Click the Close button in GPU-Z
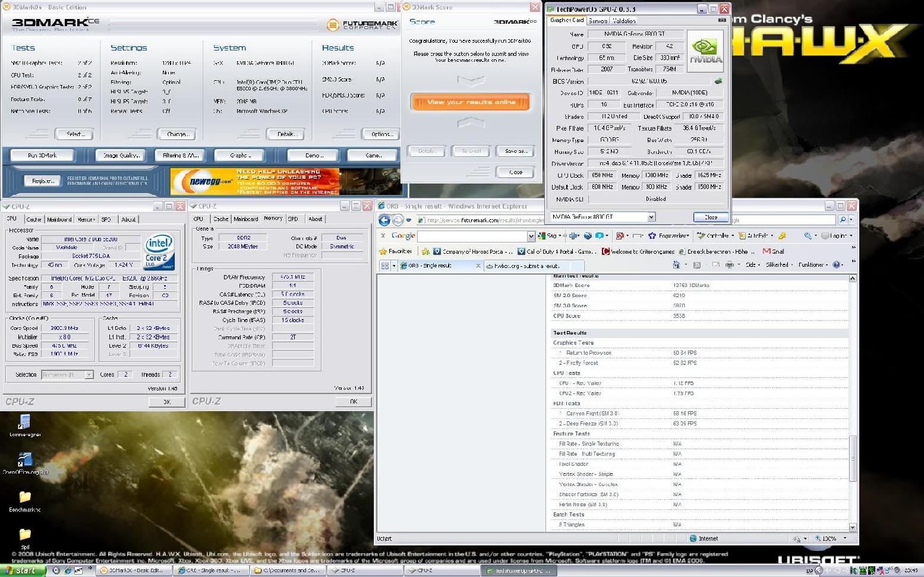Screen dimensions: 924x577 pyautogui.click(x=710, y=217)
